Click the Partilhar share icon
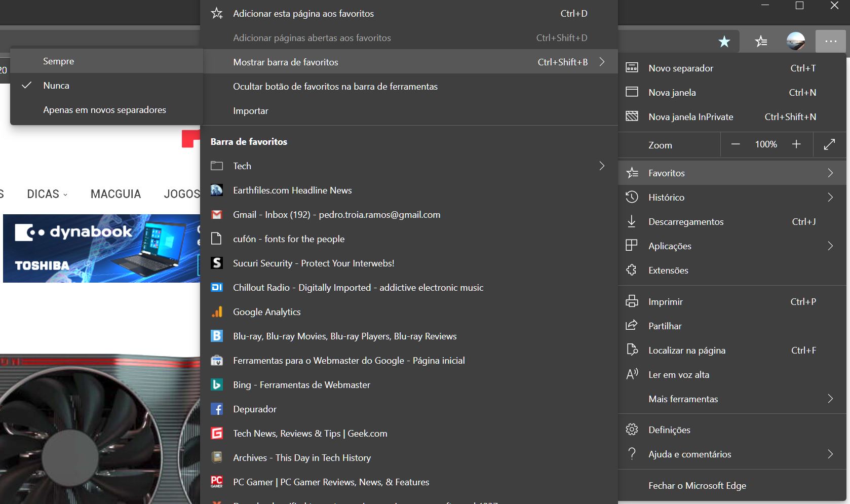Screen dimensions: 850x504 coord(632,325)
